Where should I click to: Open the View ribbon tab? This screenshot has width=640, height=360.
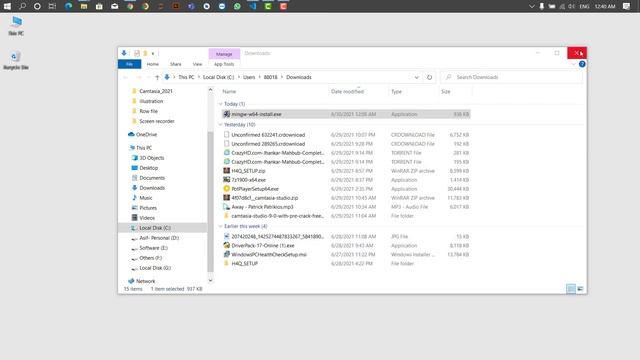point(197,64)
